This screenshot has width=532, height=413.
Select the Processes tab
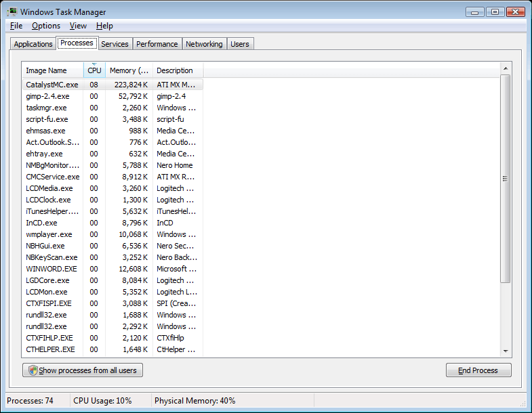coord(77,43)
